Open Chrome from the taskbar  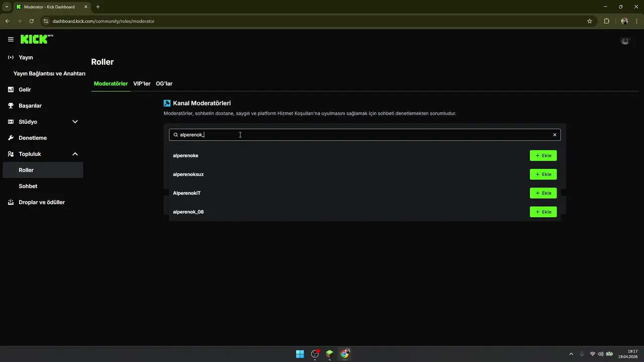point(345,354)
